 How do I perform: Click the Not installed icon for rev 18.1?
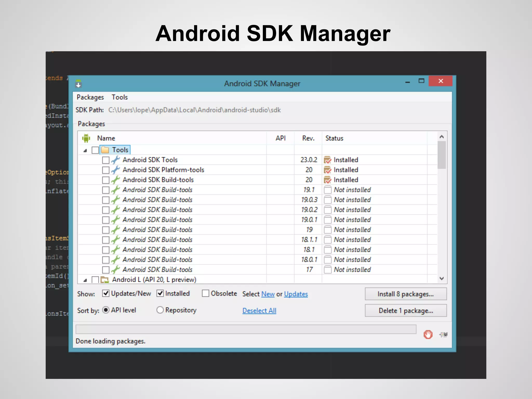(x=328, y=250)
